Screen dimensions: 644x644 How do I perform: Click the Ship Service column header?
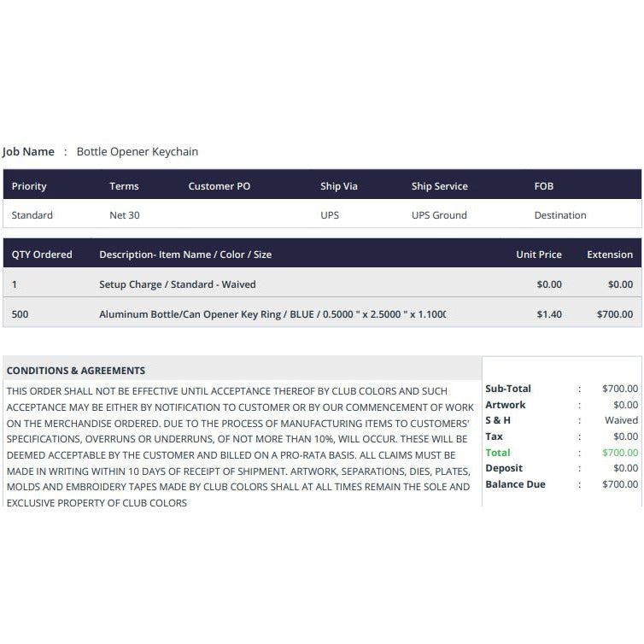point(440,186)
